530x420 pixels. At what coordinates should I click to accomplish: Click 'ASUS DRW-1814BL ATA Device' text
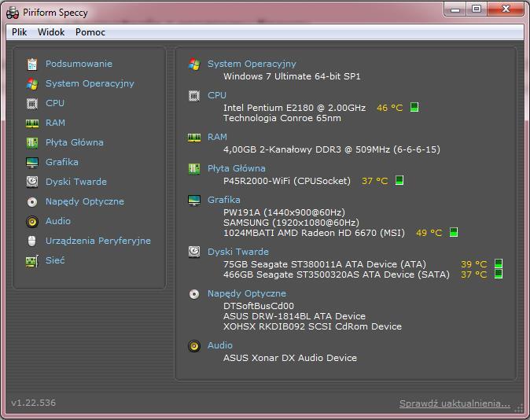coord(294,316)
